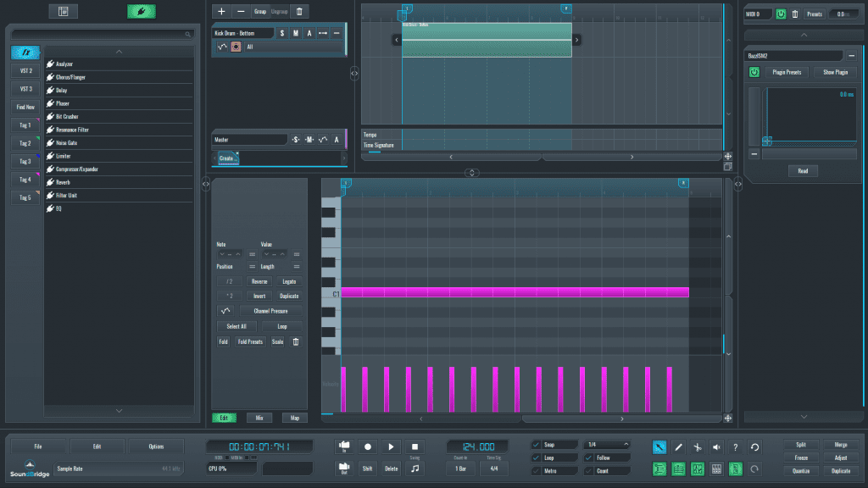Switch to the Mix tab
Screen dimensions: 868x488
coord(259,418)
